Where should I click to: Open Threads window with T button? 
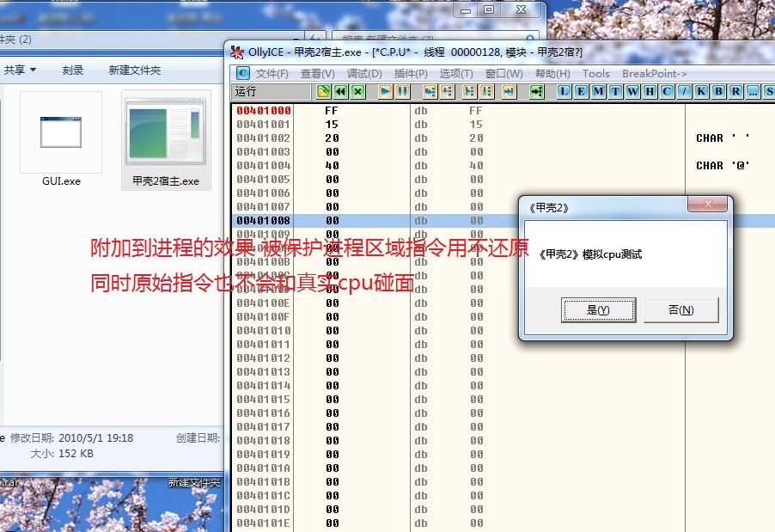pos(615,91)
